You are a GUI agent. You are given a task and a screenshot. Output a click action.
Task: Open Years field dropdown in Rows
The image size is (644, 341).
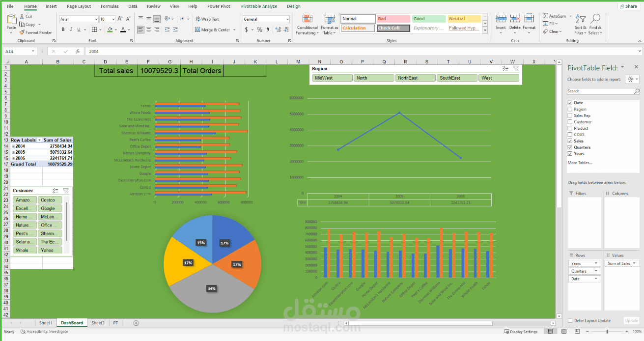(596, 263)
